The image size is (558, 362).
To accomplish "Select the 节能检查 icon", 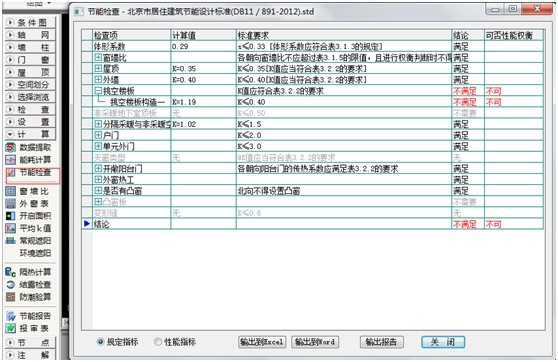I will 11,173.
